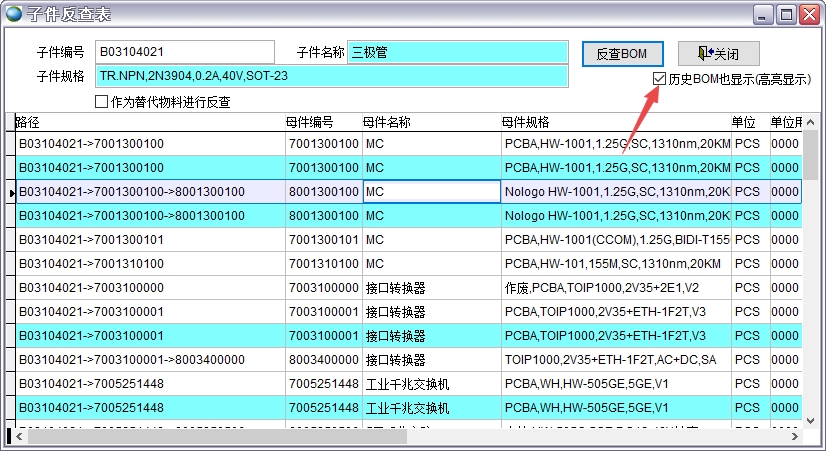Click the 母件规格 column header
The height and width of the screenshot is (451, 828).
point(615,122)
